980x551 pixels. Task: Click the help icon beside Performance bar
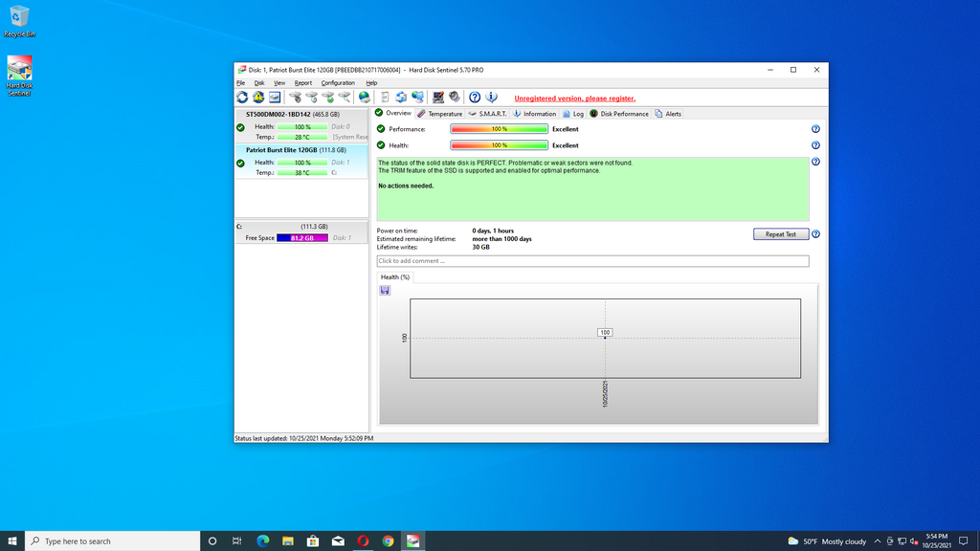pos(815,129)
